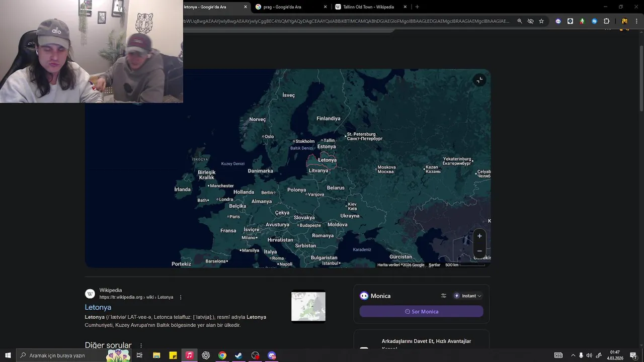
Task: Open the Windows Start menu
Action: pos(8,355)
